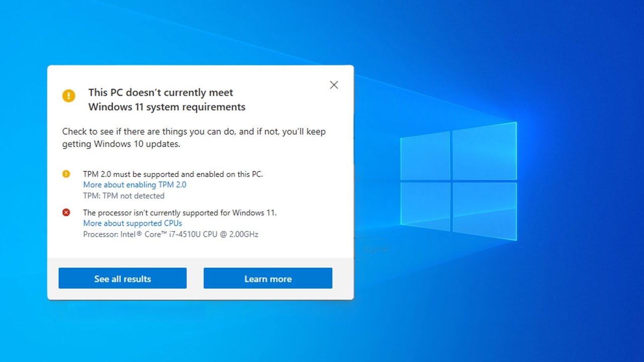Screen dimensions: 644x362
Task: Click the yellow warning icon next to TPM 2.0
Action: click(x=66, y=174)
